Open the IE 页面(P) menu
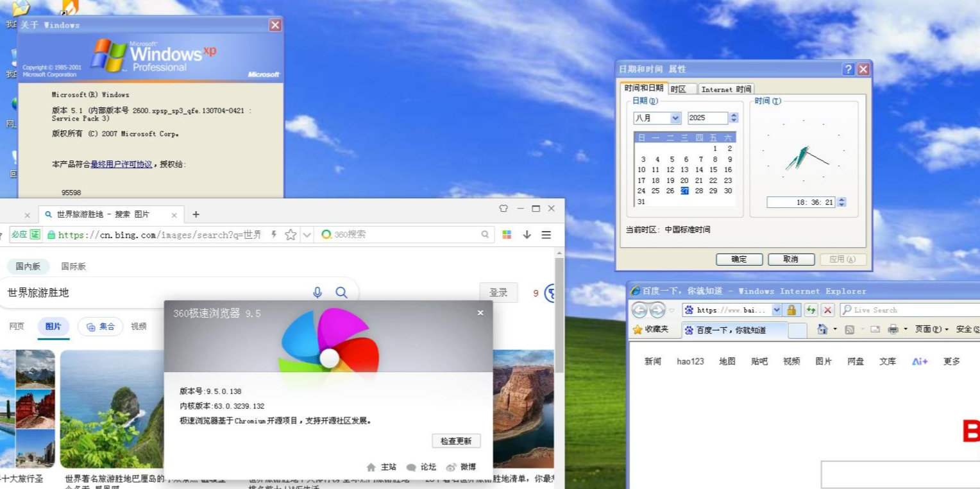Image resolution: width=980 pixels, height=489 pixels. tap(932, 329)
